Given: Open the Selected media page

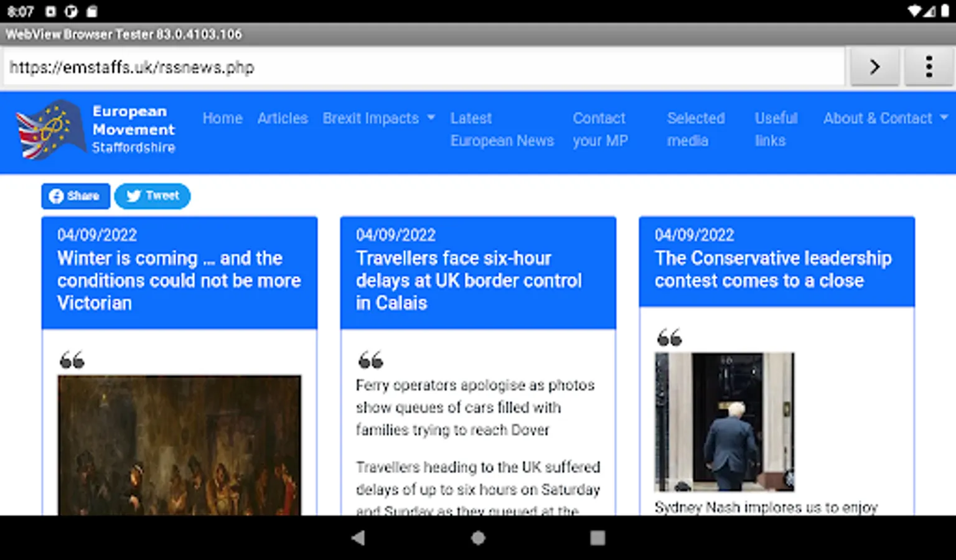Looking at the screenshot, I should tap(695, 129).
